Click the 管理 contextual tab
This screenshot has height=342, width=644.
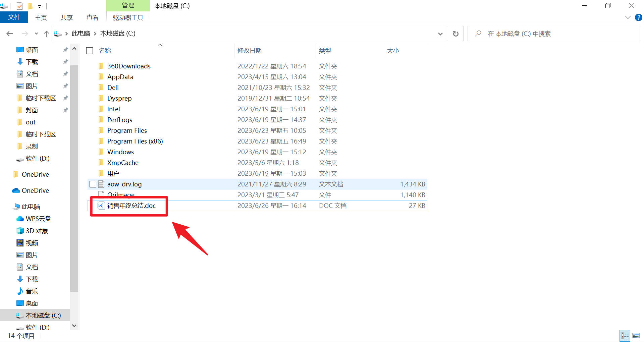[128, 5]
